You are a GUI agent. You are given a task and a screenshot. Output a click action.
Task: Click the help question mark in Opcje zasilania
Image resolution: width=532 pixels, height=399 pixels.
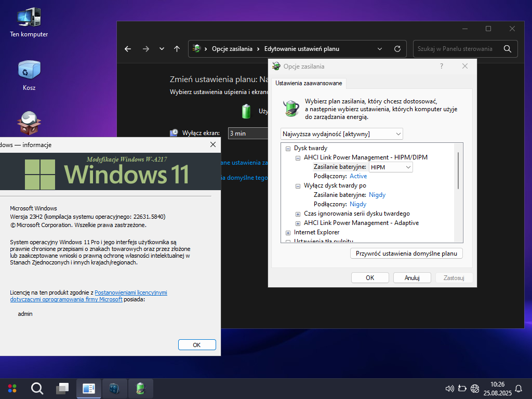(442, 66)
